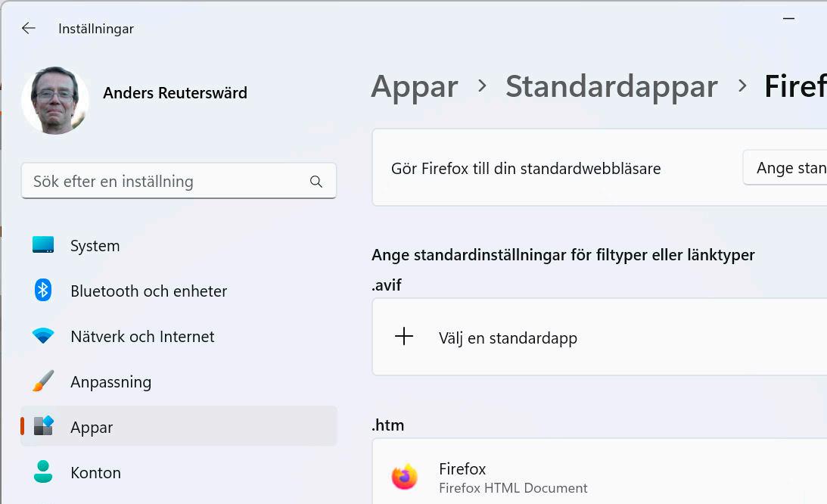
Task: Click the System monitor icon
Action: (x=43, y=245)
